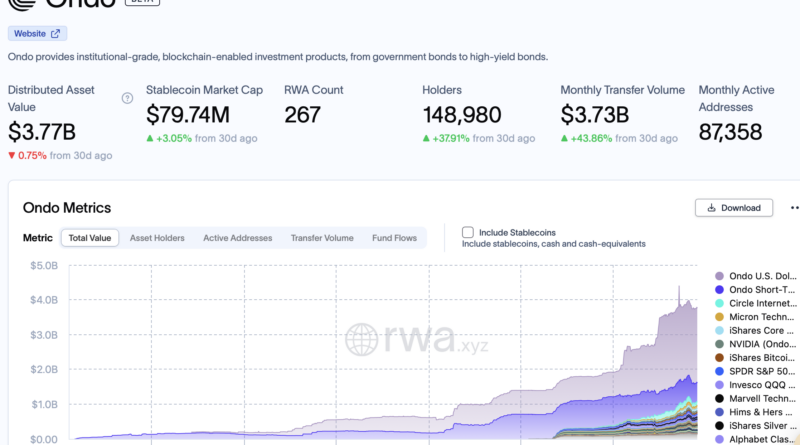Open the Ondo Website external link

37,34
